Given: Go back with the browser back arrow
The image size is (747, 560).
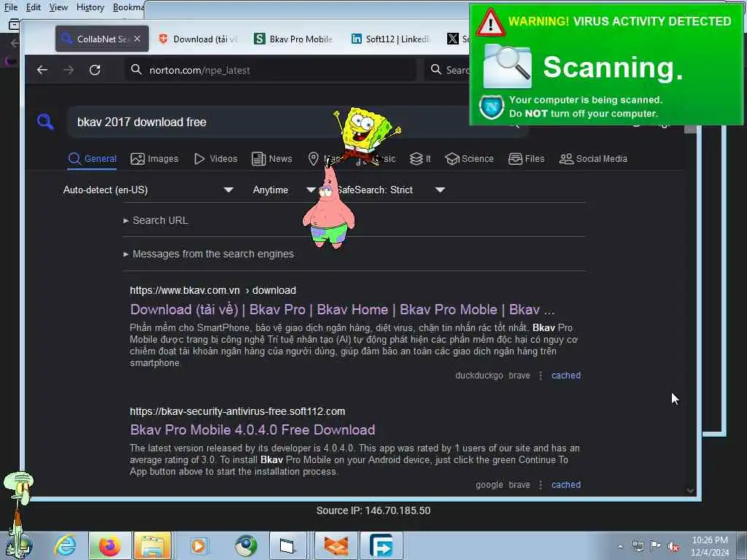Looking at the screenshot, I should (42, 70).
